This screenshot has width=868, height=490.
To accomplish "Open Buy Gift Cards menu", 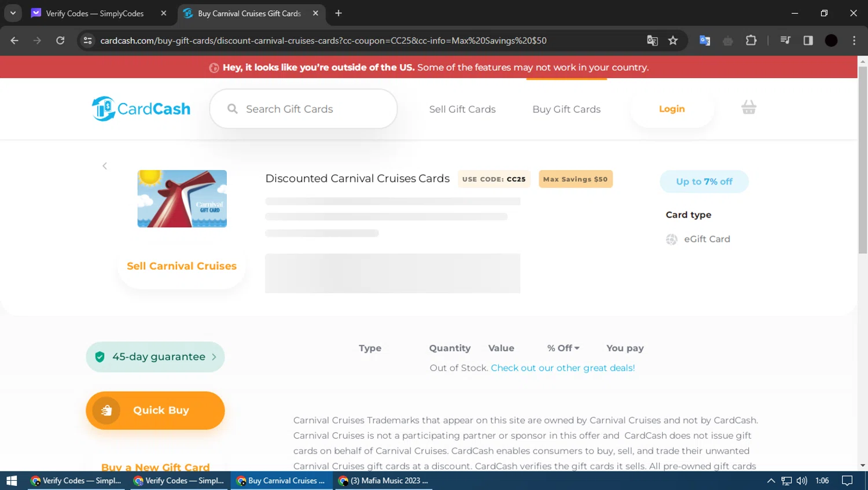I will pyautogui.click(x=567, y=109).
